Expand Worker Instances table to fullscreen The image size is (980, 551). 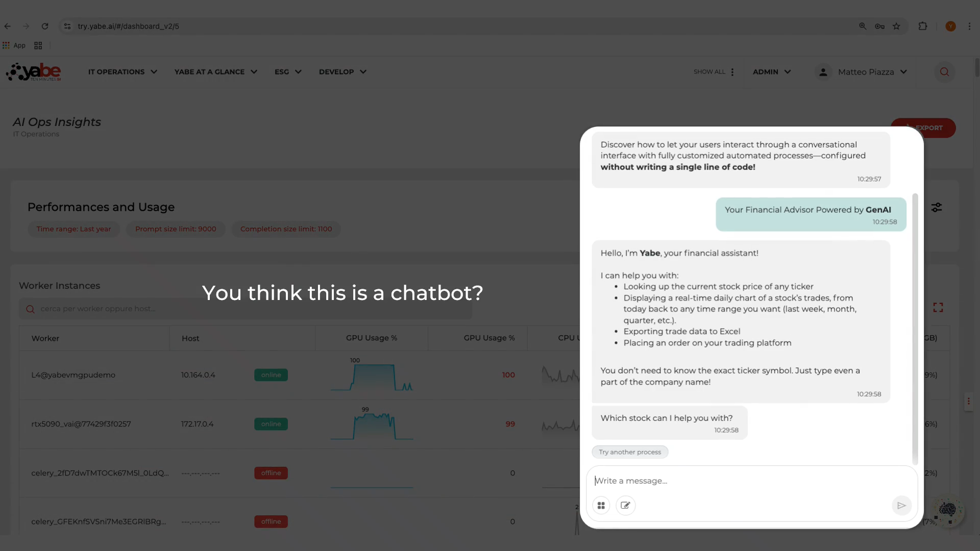(x=938, y=308)
